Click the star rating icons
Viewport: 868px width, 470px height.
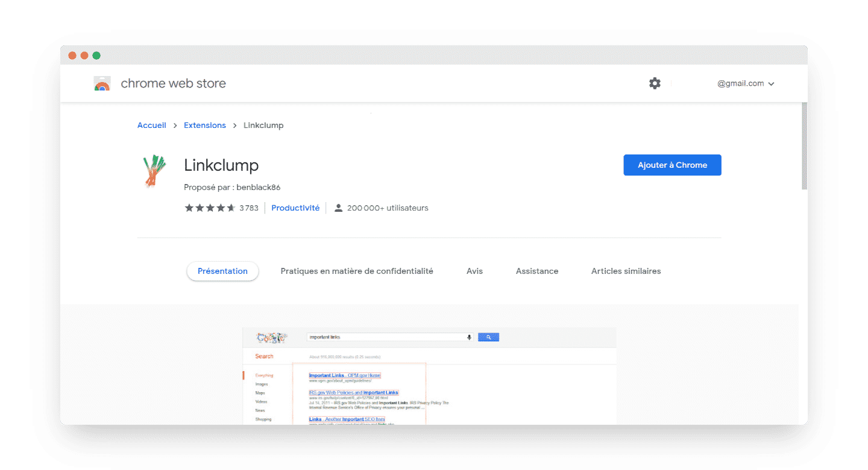(x=210, y=208)
